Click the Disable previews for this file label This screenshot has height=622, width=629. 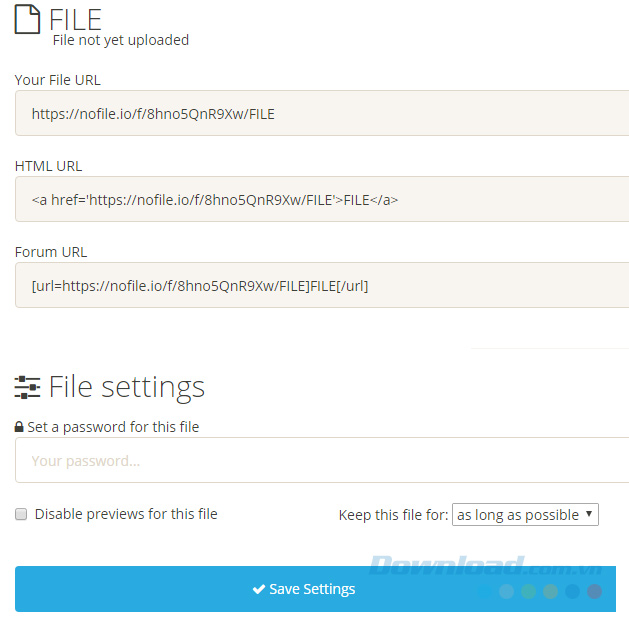[x=126, y=514]
